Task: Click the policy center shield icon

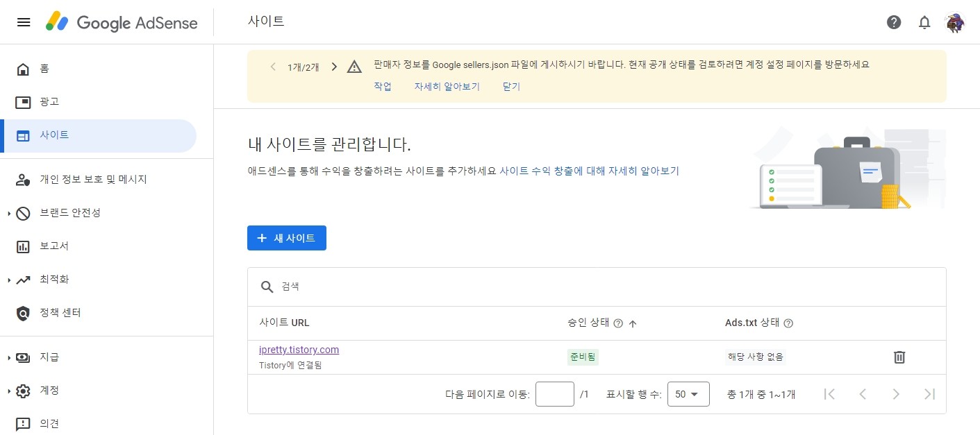Action: coord(23,314)
